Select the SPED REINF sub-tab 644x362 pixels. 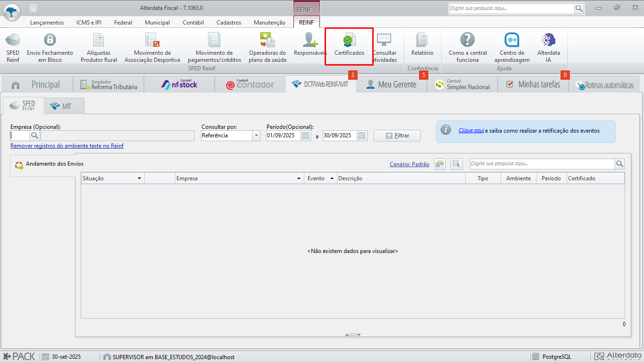coord(24,106)
